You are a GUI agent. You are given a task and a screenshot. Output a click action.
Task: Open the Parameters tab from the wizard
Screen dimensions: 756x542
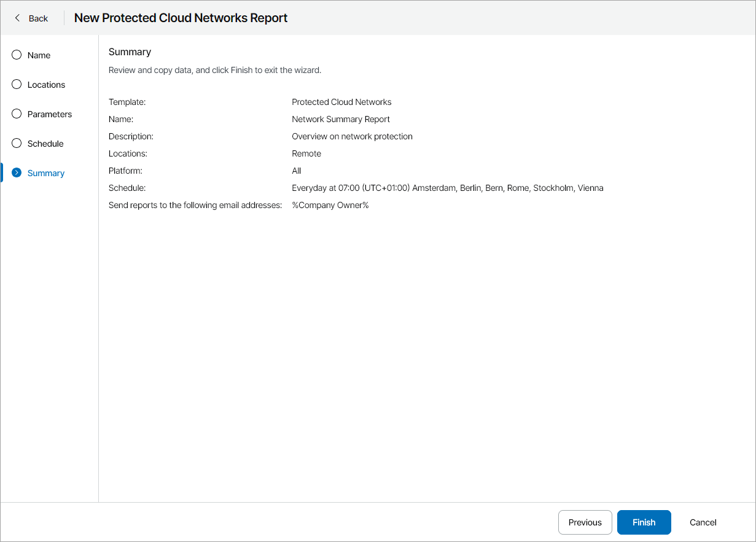[49, 114]
